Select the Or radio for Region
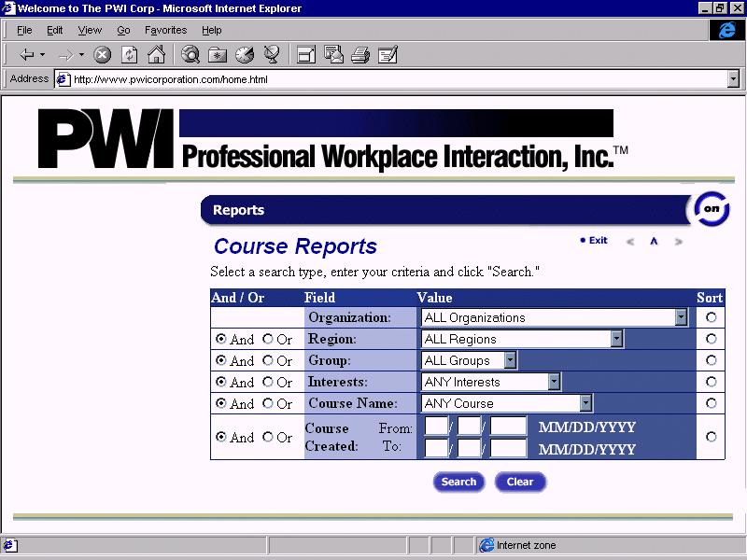 tap(268, 340)
